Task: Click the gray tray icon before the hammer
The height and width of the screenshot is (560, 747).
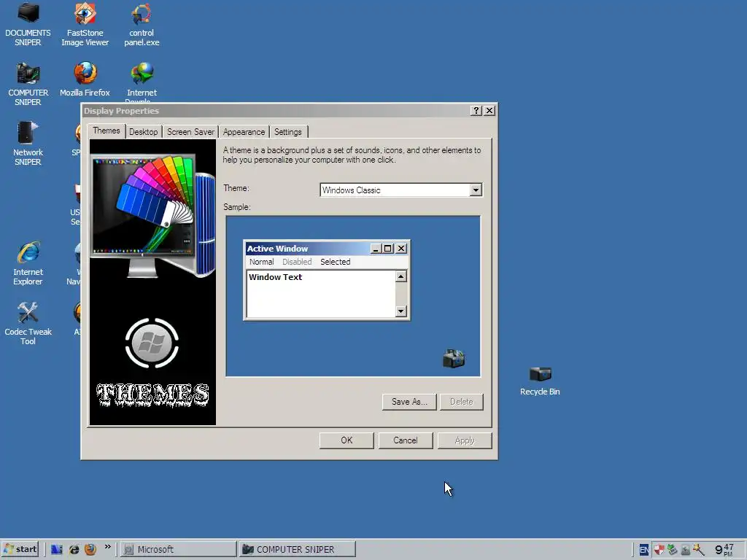Action: [x=686, y=550]
